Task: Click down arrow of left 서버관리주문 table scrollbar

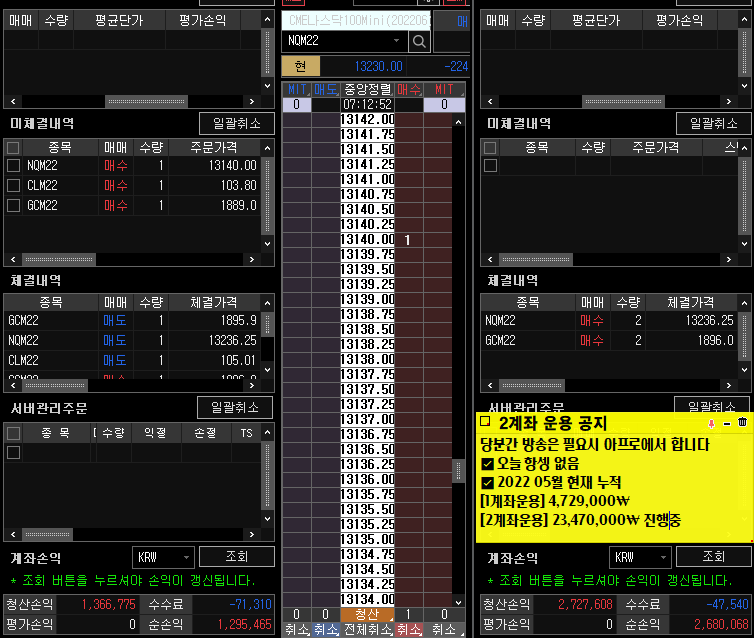Action: coord(267,519)
